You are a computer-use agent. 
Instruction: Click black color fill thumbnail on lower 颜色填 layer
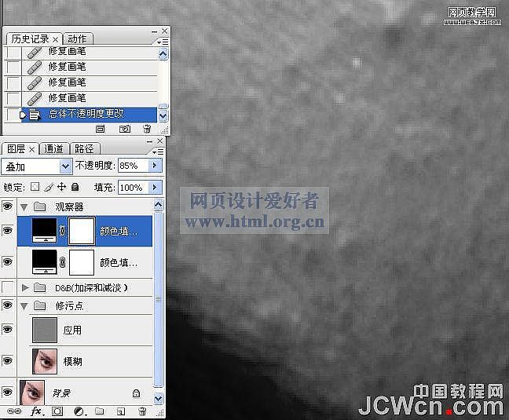[45, 262]
